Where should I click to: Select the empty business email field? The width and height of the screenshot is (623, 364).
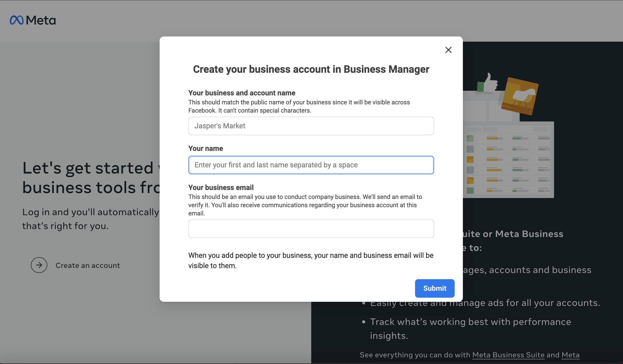(x=311, y=229)
